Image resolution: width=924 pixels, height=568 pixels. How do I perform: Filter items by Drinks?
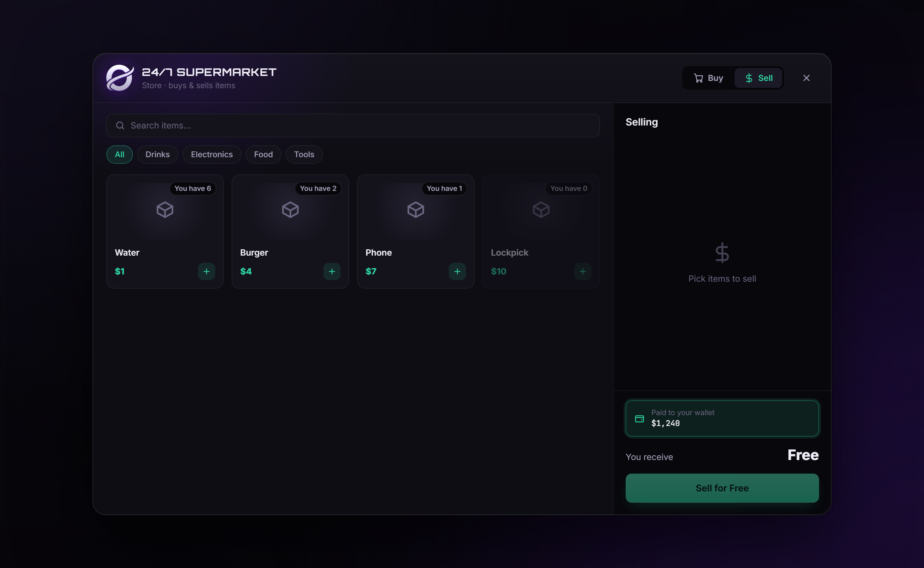[157, 155]
